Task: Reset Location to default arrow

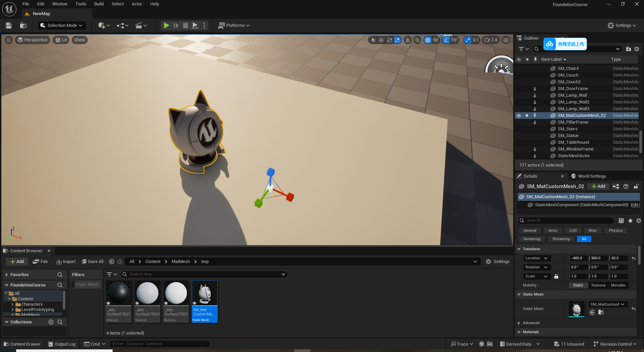Action: tap(634, 258)
